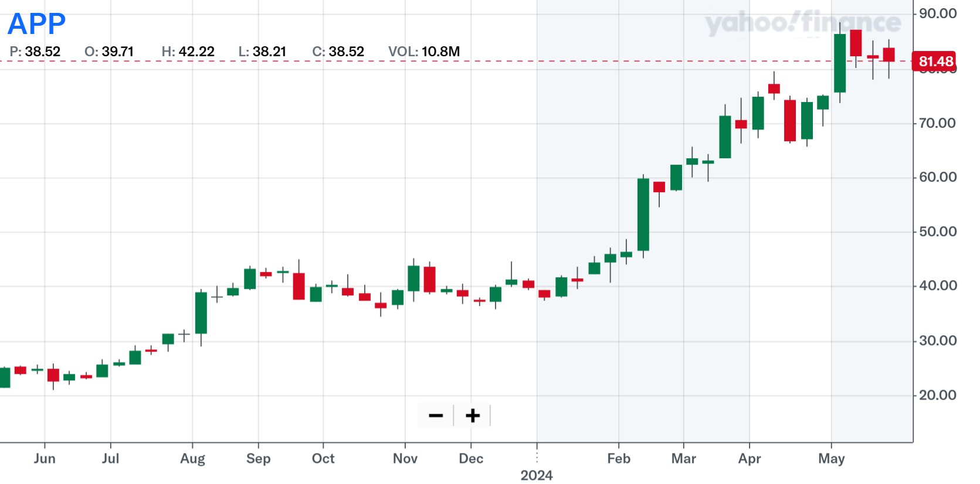Viewport: 980px width, 484px height.
Task: Select the Jun label on time axis
Action: [x=45, y=458]
